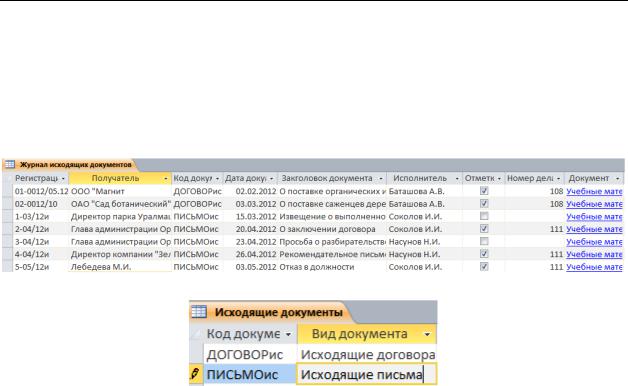Toggle Отметка checkbox in row 02-0012/10
Screen dimensions: 628x386
point(484,204)
